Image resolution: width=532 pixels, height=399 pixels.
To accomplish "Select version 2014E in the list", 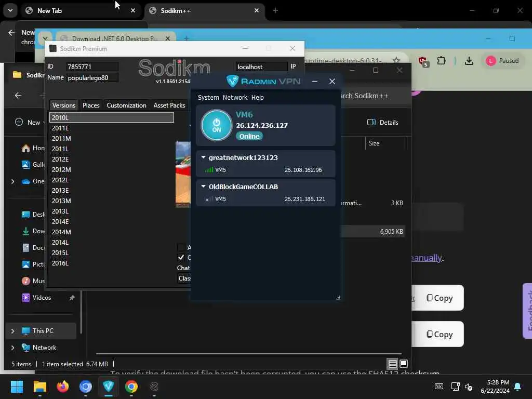I will [x=112, y=221].
